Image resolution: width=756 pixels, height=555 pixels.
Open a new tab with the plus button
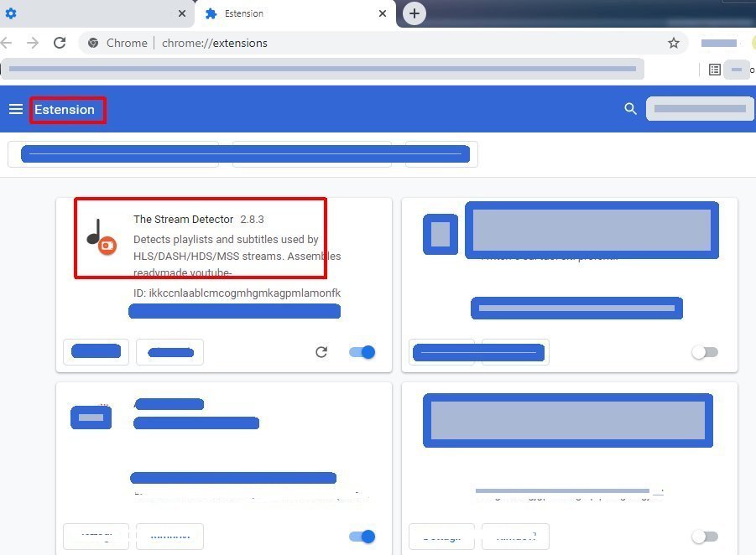[414, 13]
